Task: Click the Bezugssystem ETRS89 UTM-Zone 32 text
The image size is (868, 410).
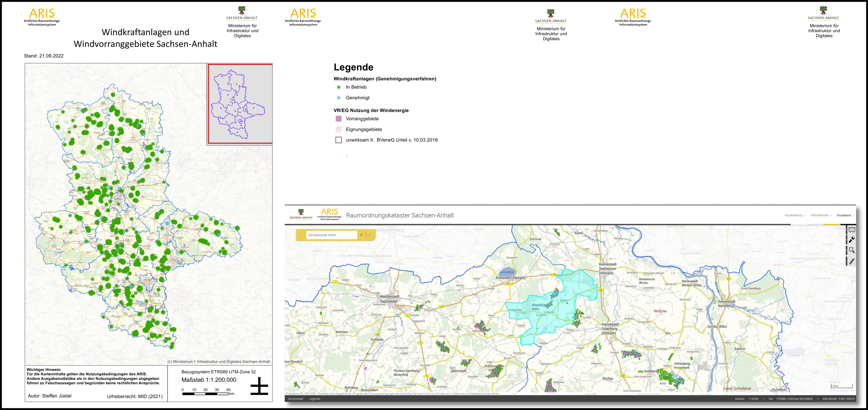Action: click(x=219, y=372)
